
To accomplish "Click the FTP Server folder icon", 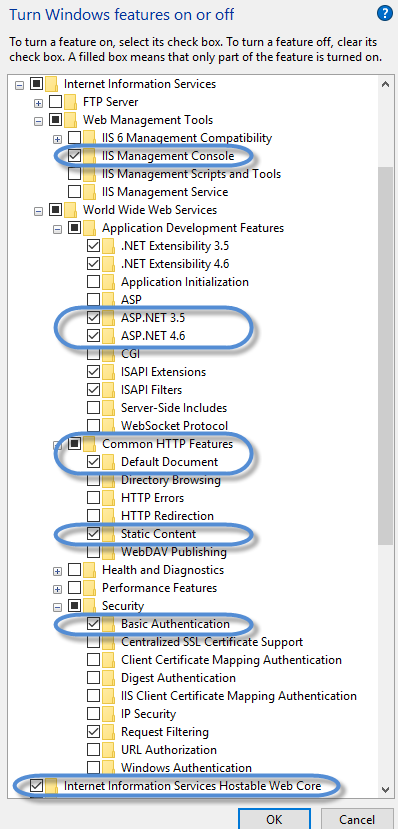I will pyautogui.click(x=70, y=102).
